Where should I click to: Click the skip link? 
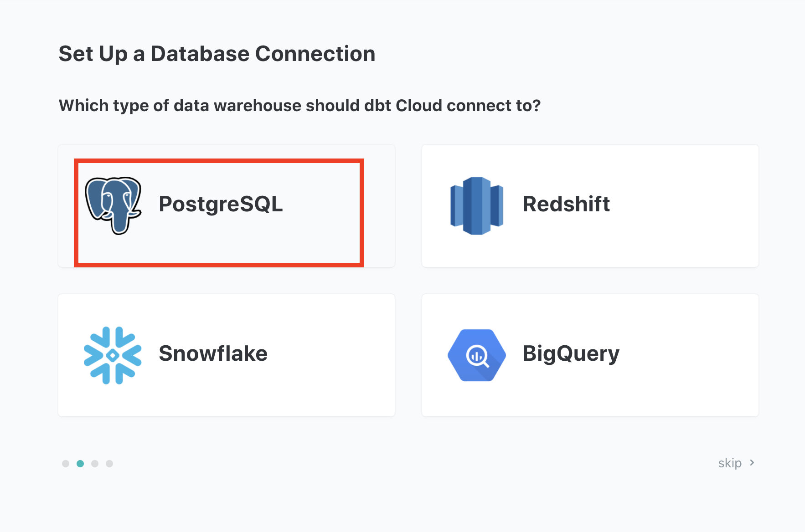[730, 463]
